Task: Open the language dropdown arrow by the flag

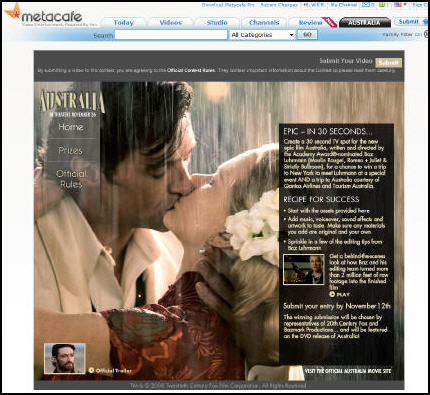Action: 405,5
